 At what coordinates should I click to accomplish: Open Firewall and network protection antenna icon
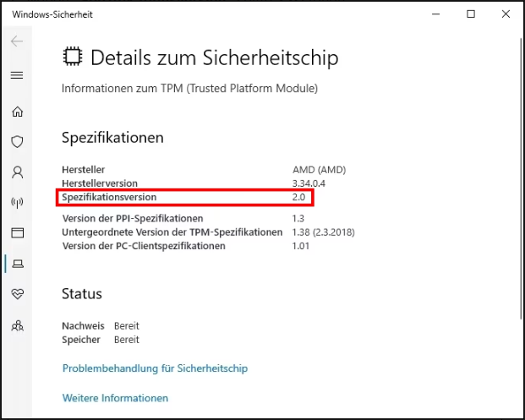pyautogui.click(x=18, y=203)
